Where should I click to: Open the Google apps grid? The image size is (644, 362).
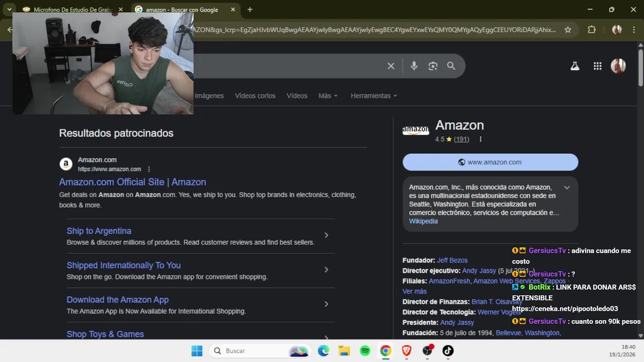coord(598,66)
